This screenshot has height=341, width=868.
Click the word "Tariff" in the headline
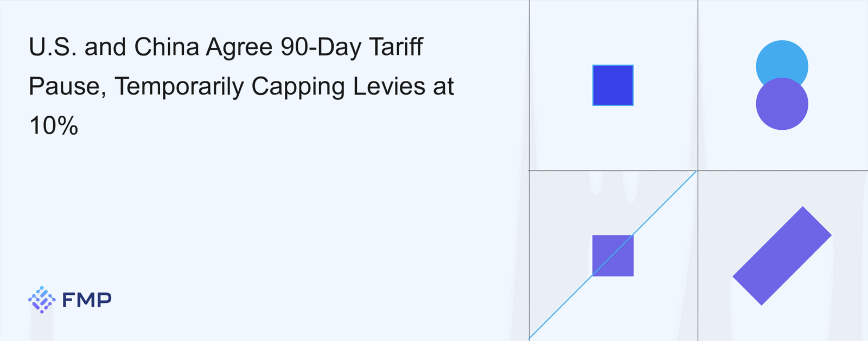pyautogui.click(x=396, y=47)
